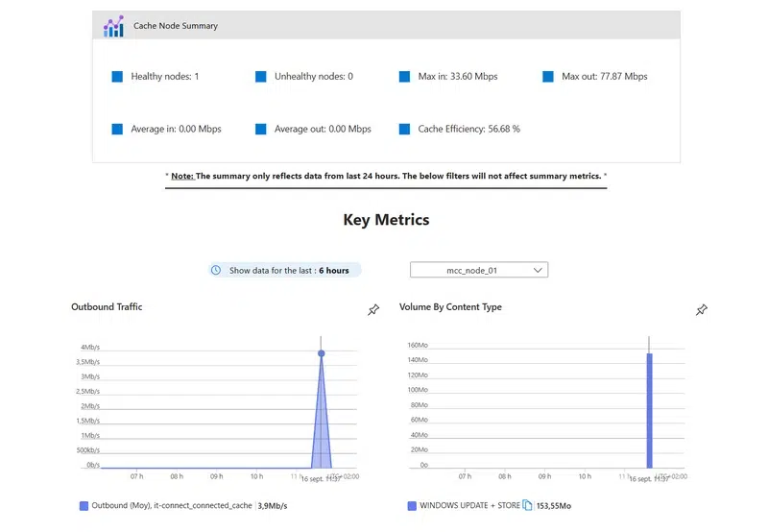
Task: Open the mcc_node_01 dropdown
Action: (x=478, y=271)
